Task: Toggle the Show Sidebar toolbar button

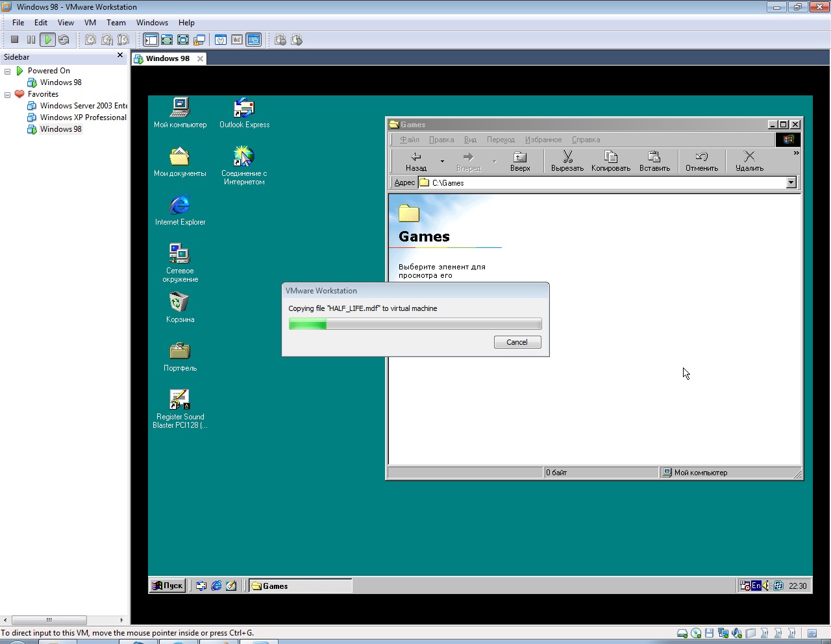Action: 151,40
